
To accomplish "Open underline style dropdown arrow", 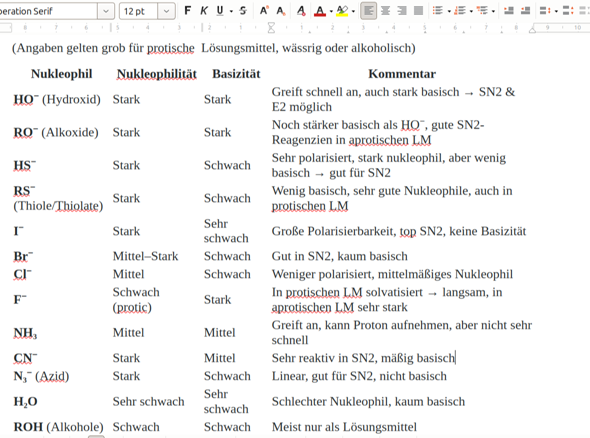I will 231,11.
